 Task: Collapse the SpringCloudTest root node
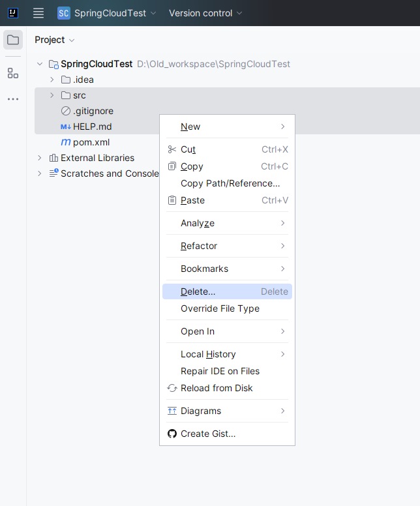(40, 64)
